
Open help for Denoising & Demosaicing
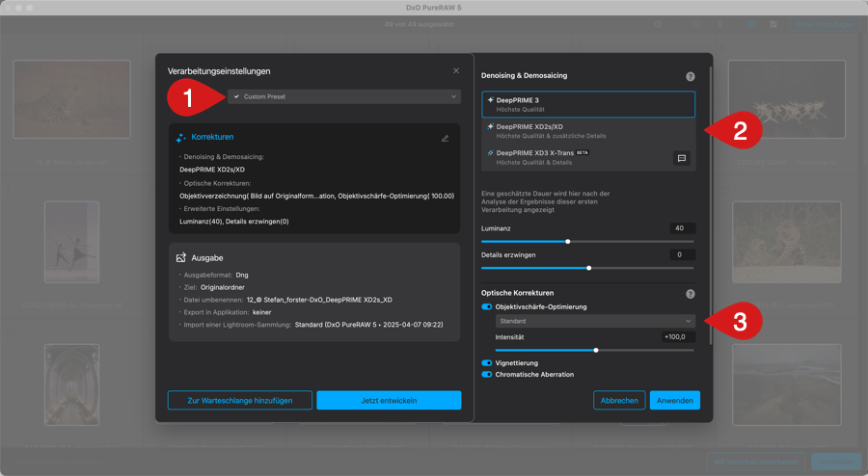[x=690, y=76]
